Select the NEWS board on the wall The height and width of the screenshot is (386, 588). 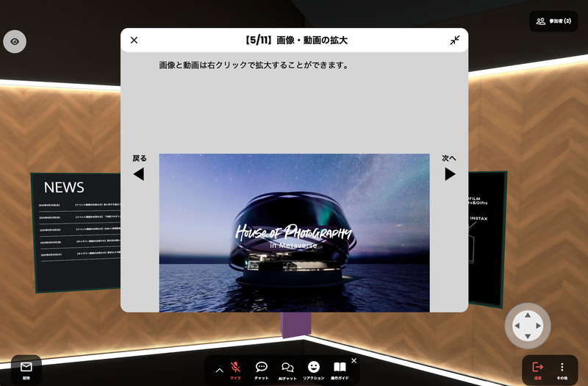pyautogui.click(x=76, y=232)
